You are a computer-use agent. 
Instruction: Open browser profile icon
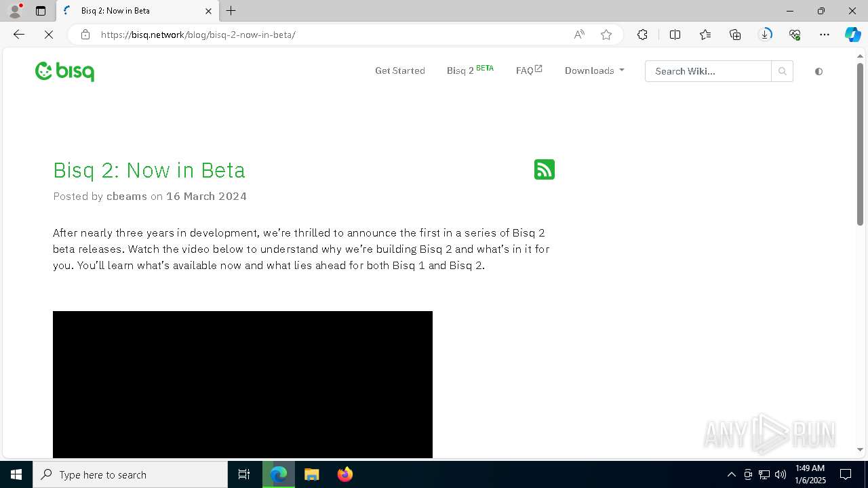pyautogui.click(x=15, y=11)
